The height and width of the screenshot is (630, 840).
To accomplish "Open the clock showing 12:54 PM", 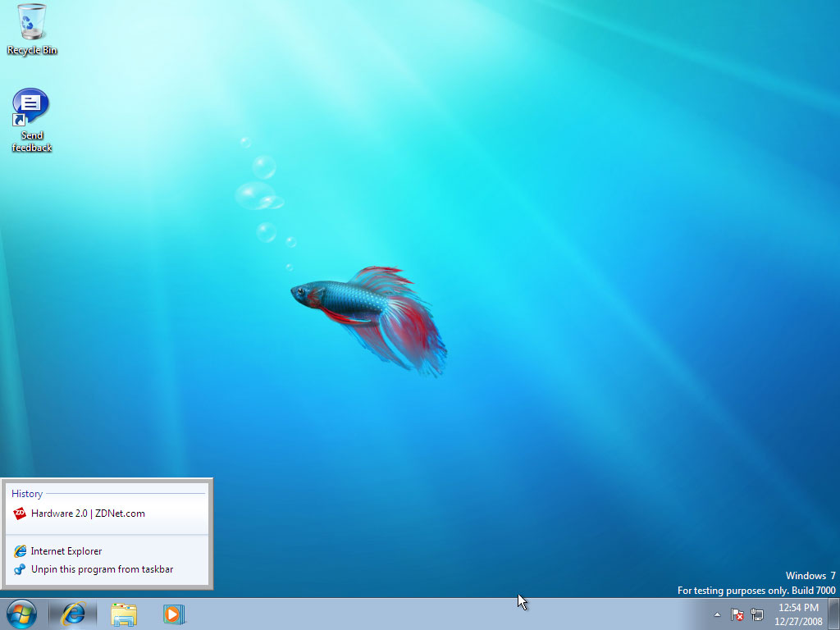I will coord(798,614).
